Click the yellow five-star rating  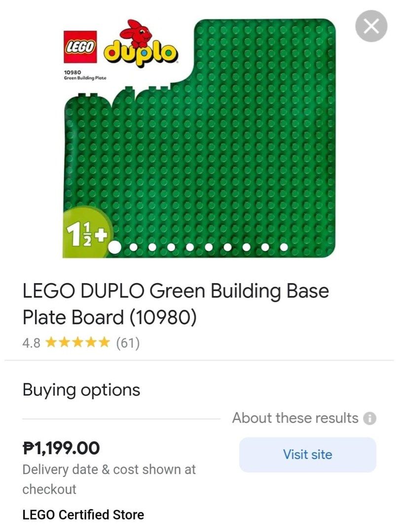click(x=78, y=343)
